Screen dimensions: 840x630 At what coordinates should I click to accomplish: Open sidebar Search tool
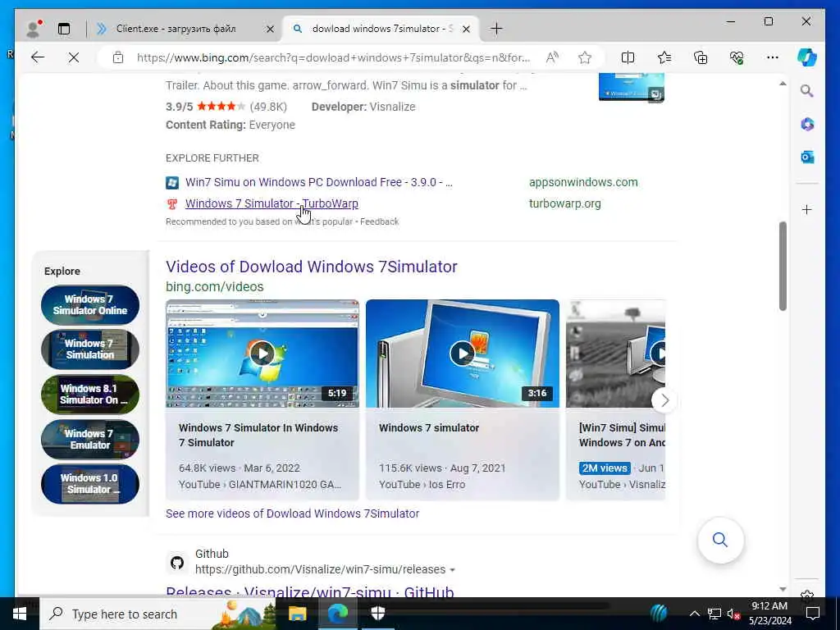pos(807,91)
